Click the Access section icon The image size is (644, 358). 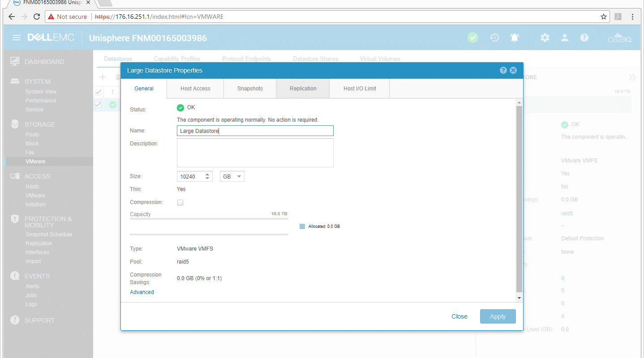15,176
